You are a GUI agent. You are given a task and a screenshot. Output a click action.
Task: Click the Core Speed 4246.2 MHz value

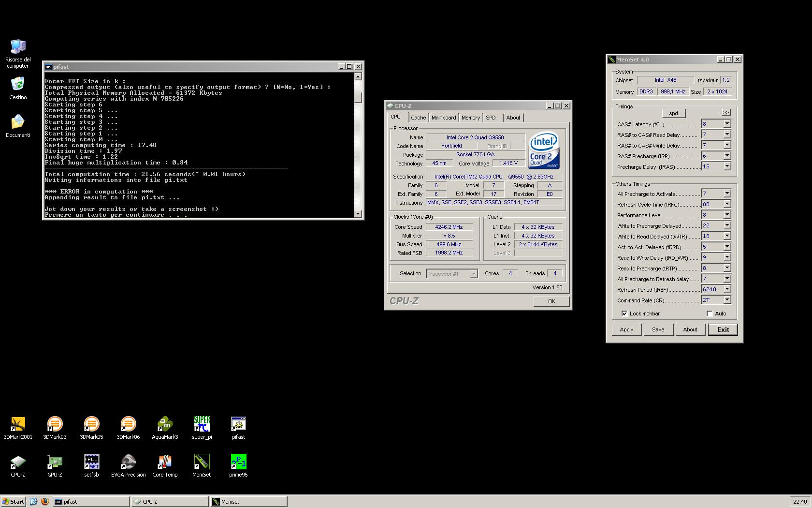pos(449,227)
